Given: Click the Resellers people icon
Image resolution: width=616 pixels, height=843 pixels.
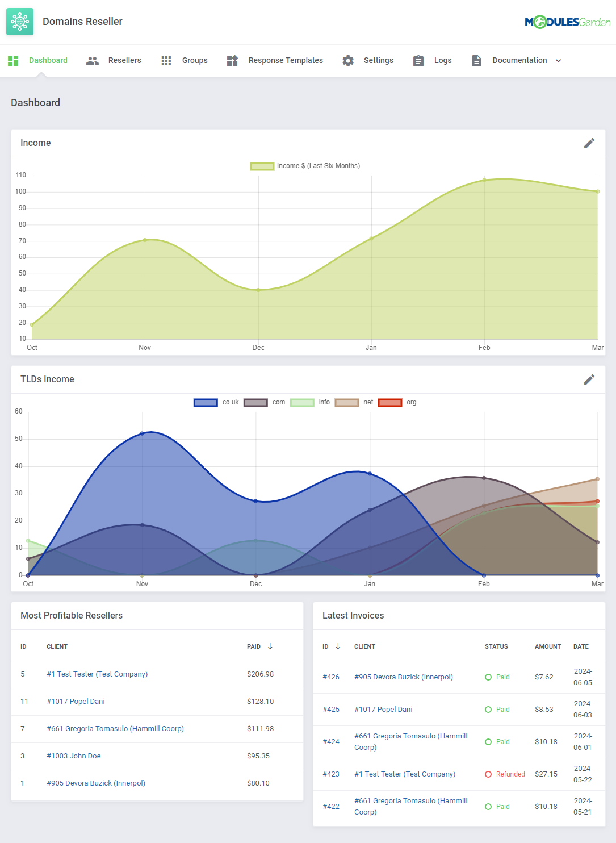Looking at the screenshot, I should [93, 61].
